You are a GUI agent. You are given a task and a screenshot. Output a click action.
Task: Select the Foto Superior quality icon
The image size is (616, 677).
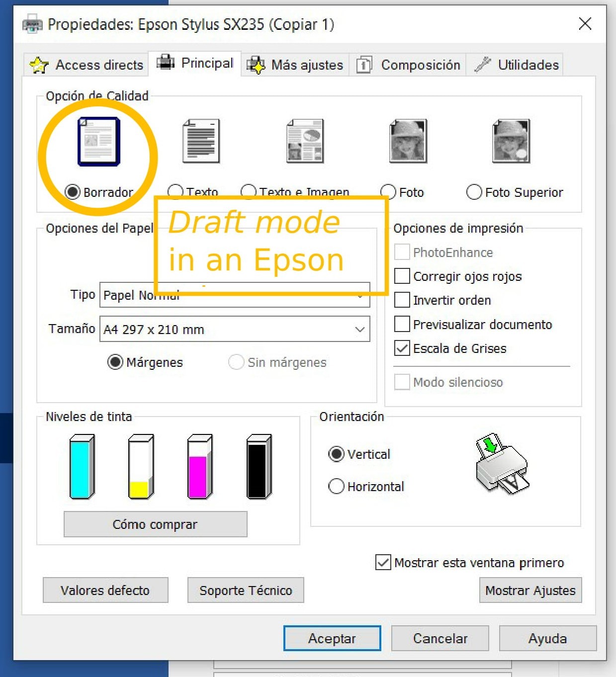(x=511, y=141)
